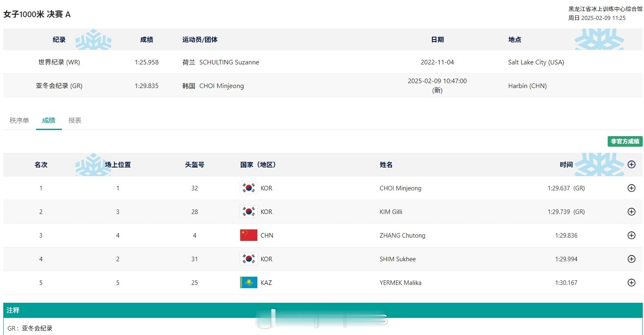644x335 pixels.
Task: Expand details for YERMEK Malika's result row
Action: (631, 282)
